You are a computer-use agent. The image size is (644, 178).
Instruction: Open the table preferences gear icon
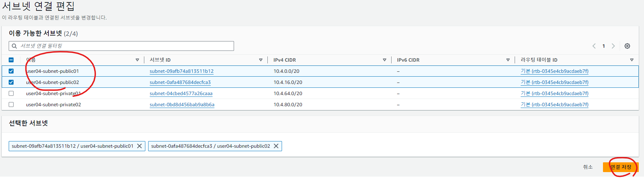tap(627, 46)
